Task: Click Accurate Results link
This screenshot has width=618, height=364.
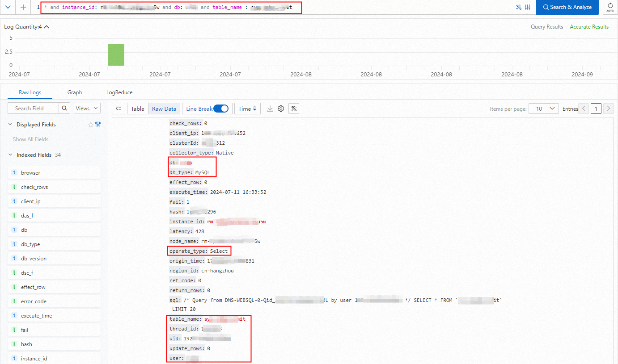Action: (x=589, y=27)
